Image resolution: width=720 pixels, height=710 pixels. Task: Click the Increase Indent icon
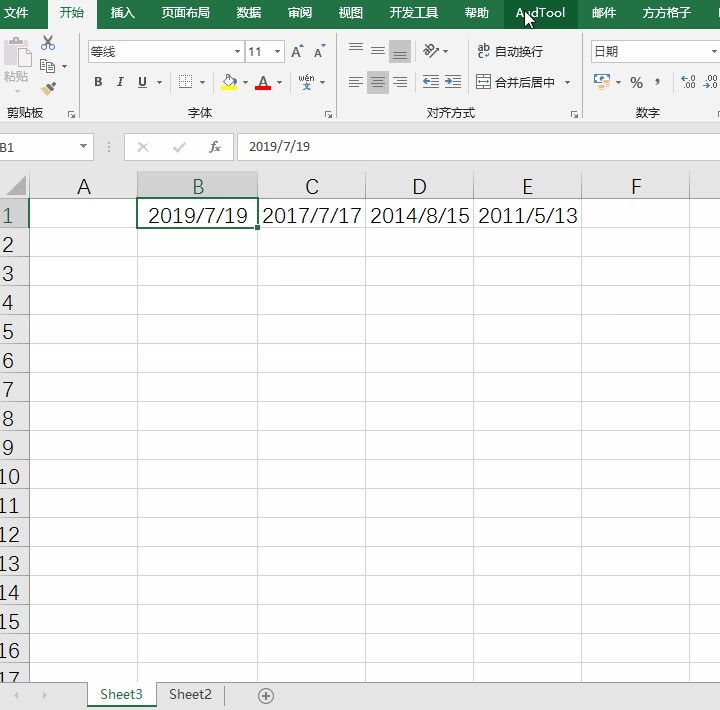click(x=453, y=82)
